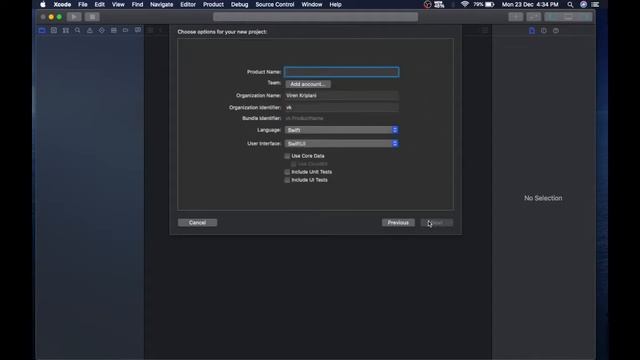Image resolution: width=640 pixels, height=360 pixels.
Task: Open the Wi-Fi status menu
Action: click(464, 4)
